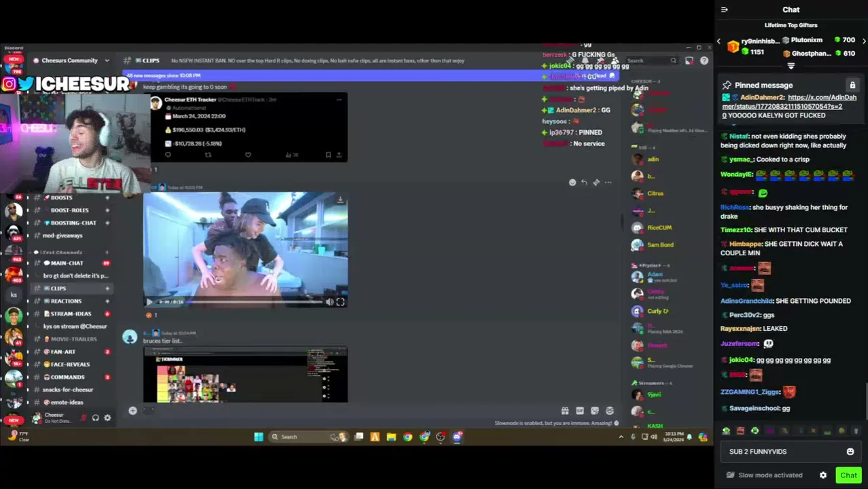Seek within the video clip progress bar
Screen dimensions: 868x489
(255, 302)
